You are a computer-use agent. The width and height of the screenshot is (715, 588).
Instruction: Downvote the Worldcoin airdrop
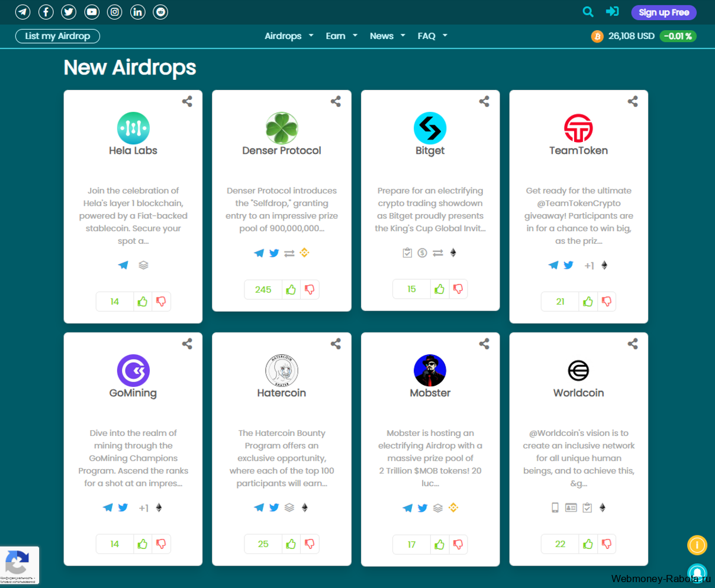607,544
